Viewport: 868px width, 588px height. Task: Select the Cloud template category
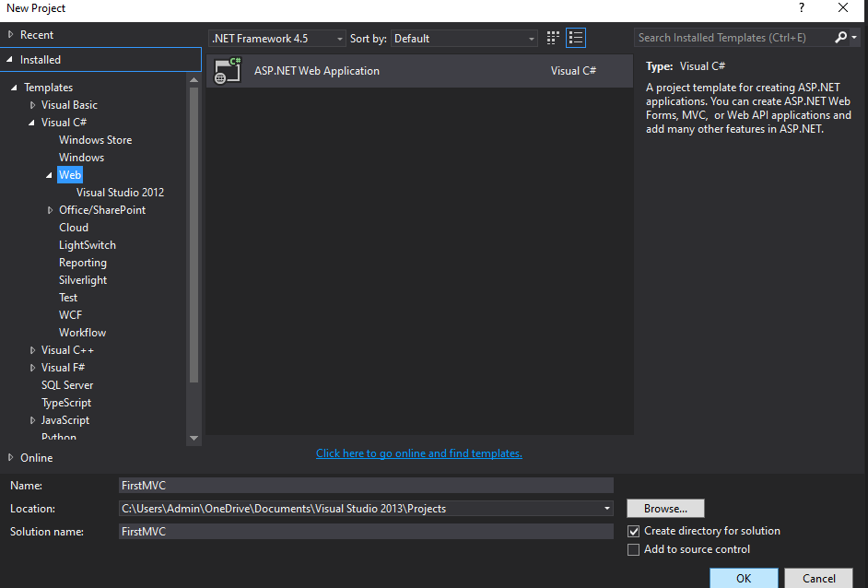(x=74, y=228)
